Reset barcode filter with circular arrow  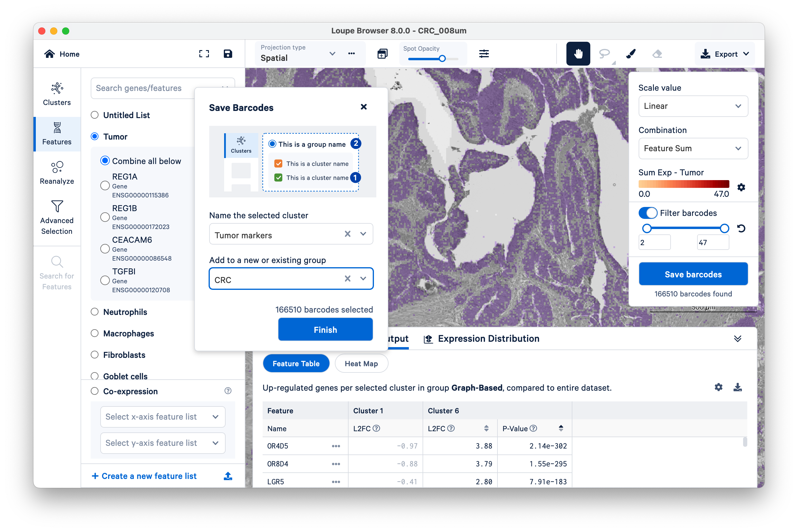[x=741, y=228]
